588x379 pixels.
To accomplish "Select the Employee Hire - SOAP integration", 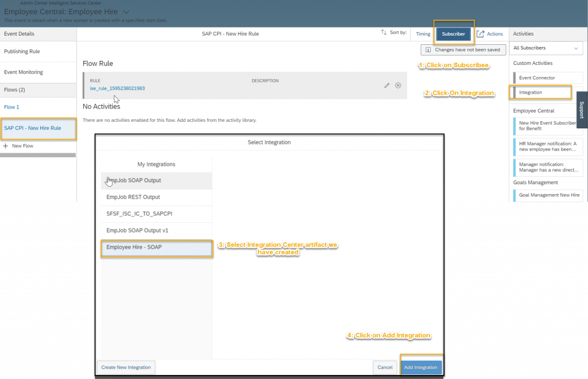I will 157,248.
